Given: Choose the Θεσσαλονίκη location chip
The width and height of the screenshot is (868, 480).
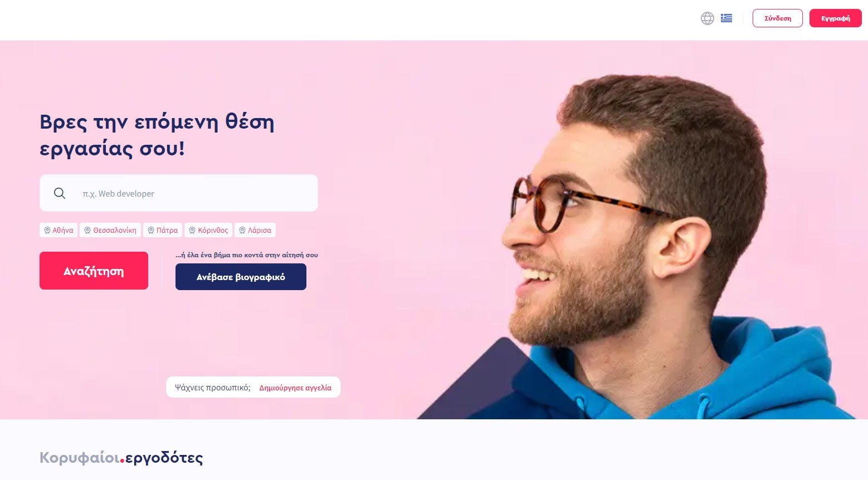Looking at the screenshot, I should [x=110, y=230].
